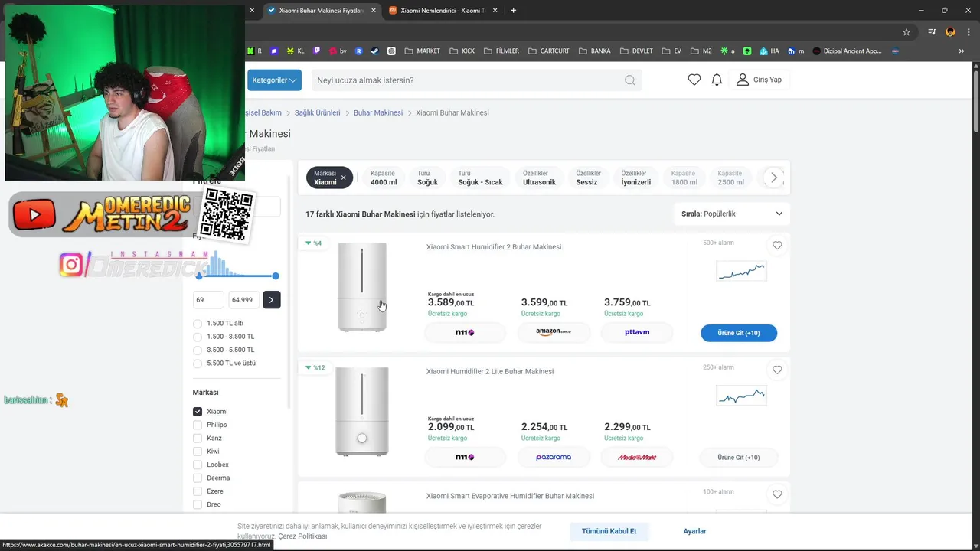This screenshot has width=980, height=551.
Task: Bookmark this page with the star icon
Action: (x=906, y=32)
